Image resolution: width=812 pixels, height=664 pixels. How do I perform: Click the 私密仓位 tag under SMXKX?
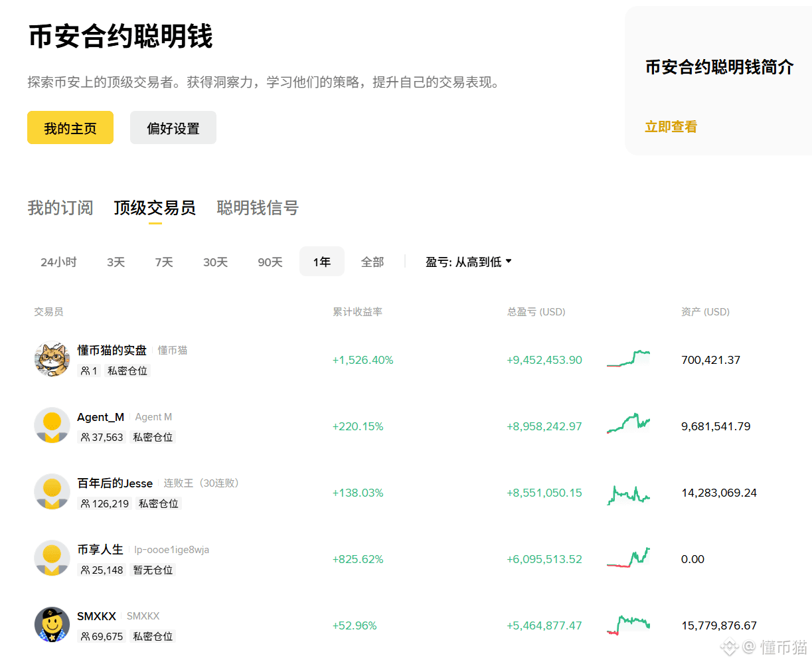153,636
